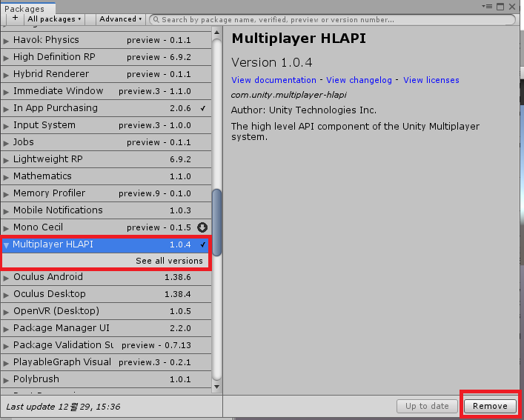Select the Oculus Android package
The image size is (524, 420).
[106, 277]
